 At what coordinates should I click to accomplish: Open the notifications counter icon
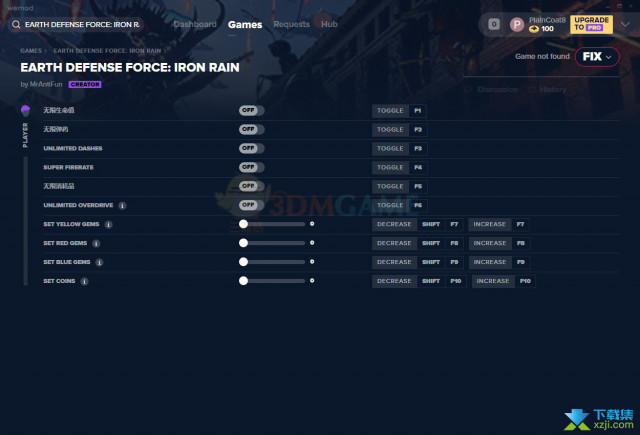(x=494, y=24)
